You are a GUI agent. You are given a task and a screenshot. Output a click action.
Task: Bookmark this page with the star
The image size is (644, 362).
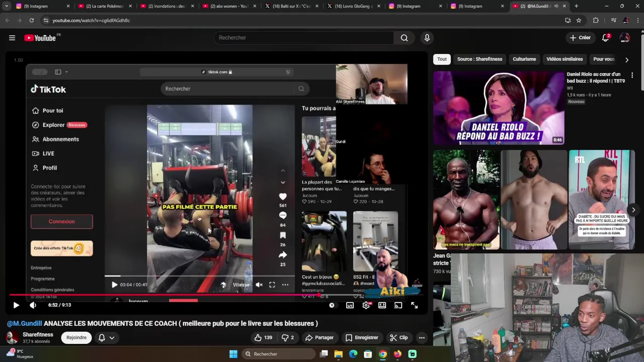[x=579, y=20]
